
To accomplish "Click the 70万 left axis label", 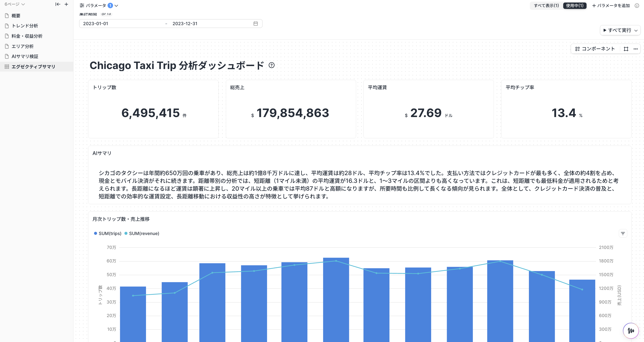I will pyautogui.click(x=111, y=247).
